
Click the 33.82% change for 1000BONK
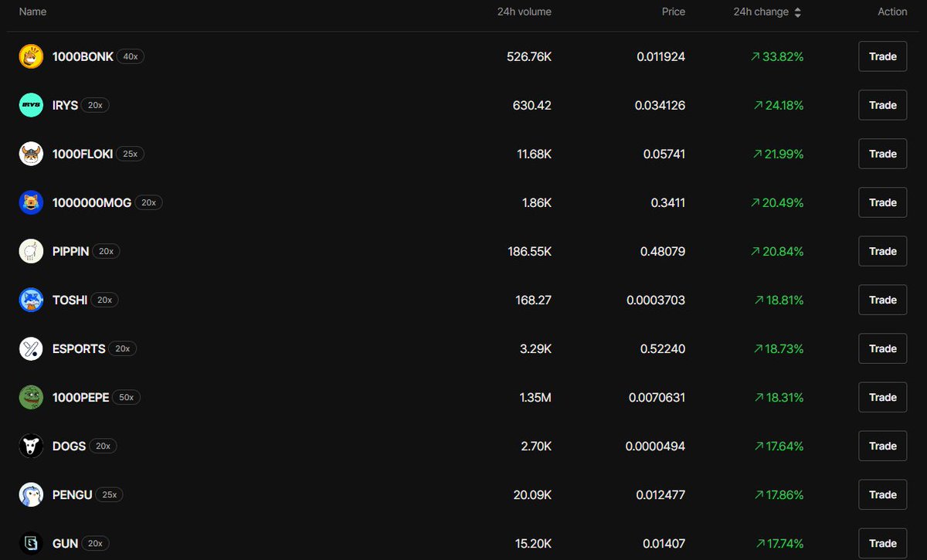777,56
